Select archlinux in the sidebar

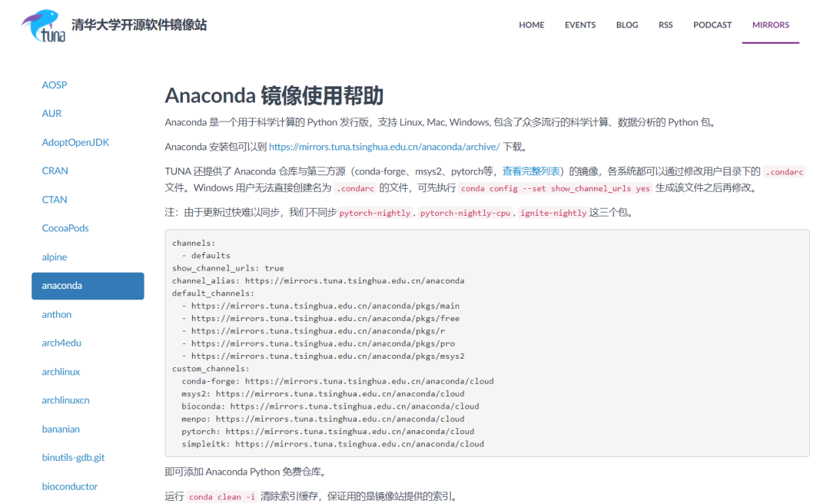[61, 372]
